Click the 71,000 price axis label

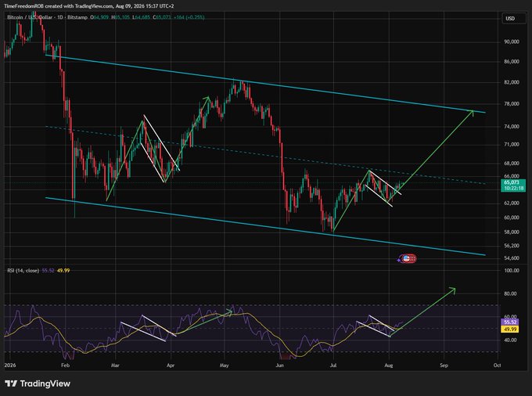pyautogui.click(x=512, y=145)
